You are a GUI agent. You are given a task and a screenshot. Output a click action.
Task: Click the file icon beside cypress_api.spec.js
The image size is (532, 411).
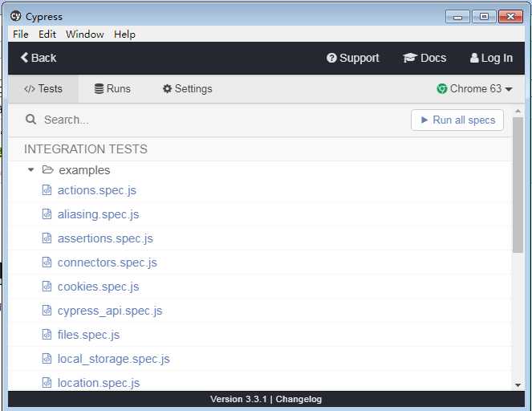(47, 311)
